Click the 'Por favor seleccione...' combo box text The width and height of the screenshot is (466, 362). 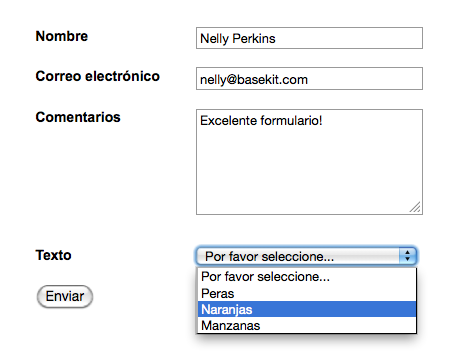[x=269, y=257]
